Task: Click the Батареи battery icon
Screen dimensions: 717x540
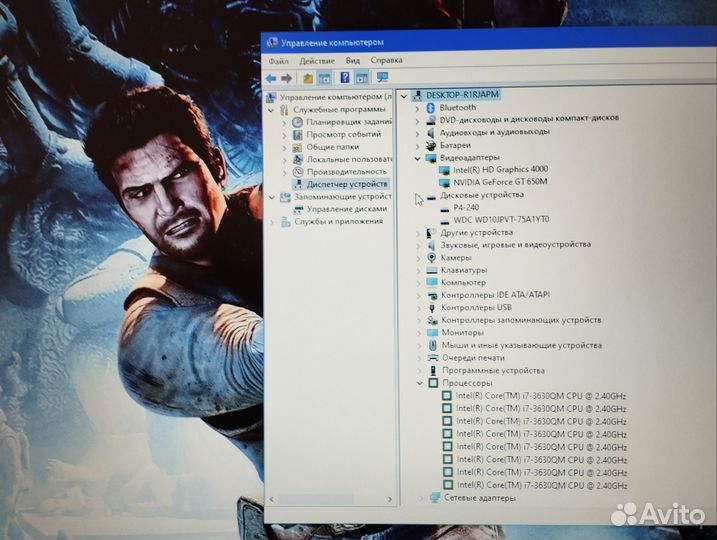Action: click(431, 145)
